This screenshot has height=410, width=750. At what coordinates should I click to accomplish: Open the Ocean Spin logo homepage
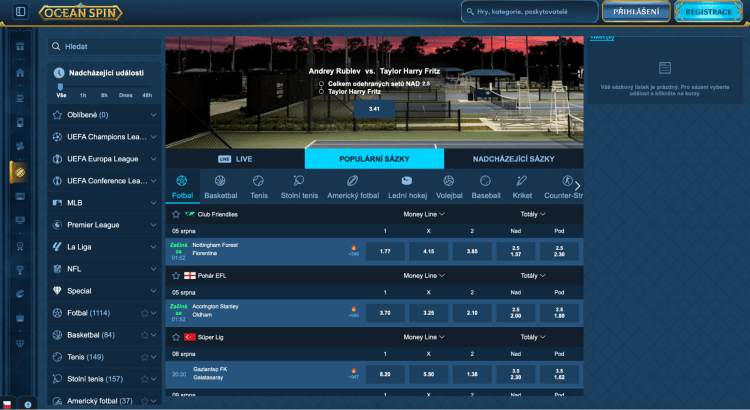[x=80, y=12]
